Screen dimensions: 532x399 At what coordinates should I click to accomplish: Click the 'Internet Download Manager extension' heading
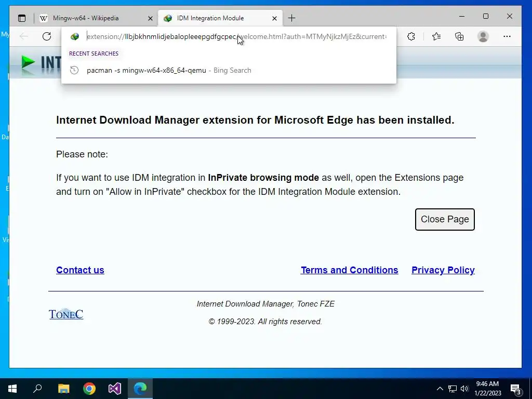(255, 120)
